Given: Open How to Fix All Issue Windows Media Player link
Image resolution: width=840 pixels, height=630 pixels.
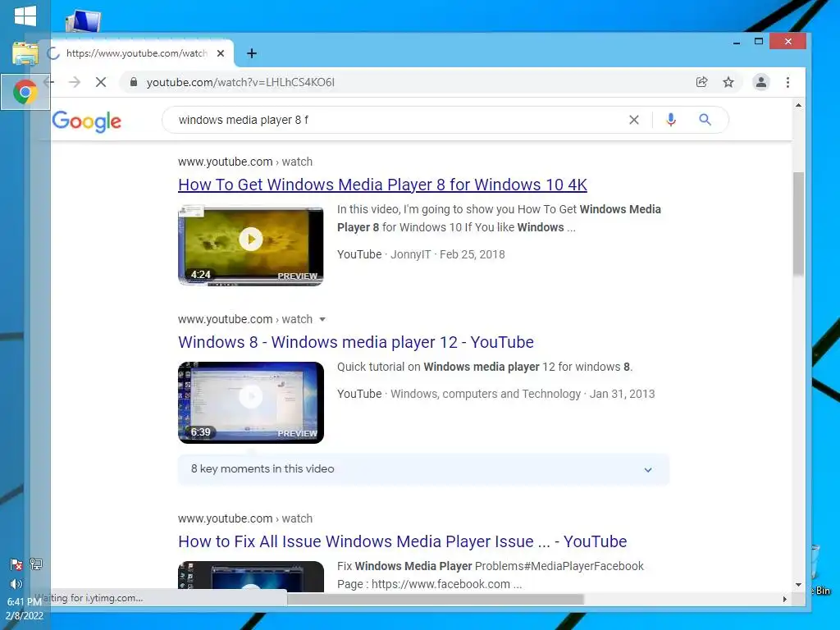Looking at the screenshot, I should [402, 541].
